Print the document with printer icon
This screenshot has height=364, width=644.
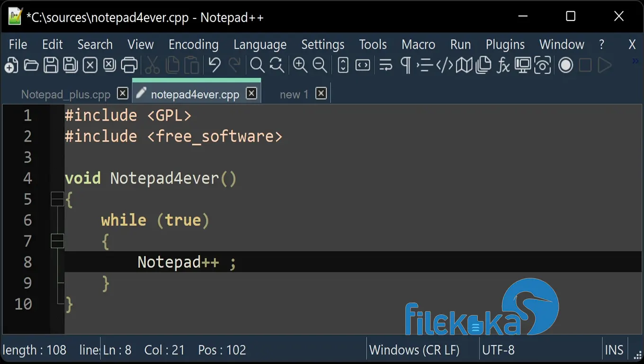click(x=129, y=65)
